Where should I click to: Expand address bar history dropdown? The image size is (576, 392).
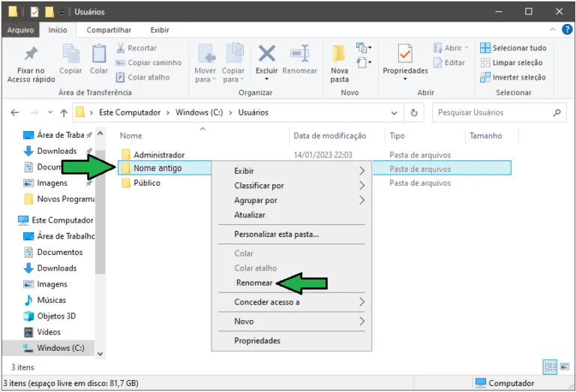[x=394, y=113]
